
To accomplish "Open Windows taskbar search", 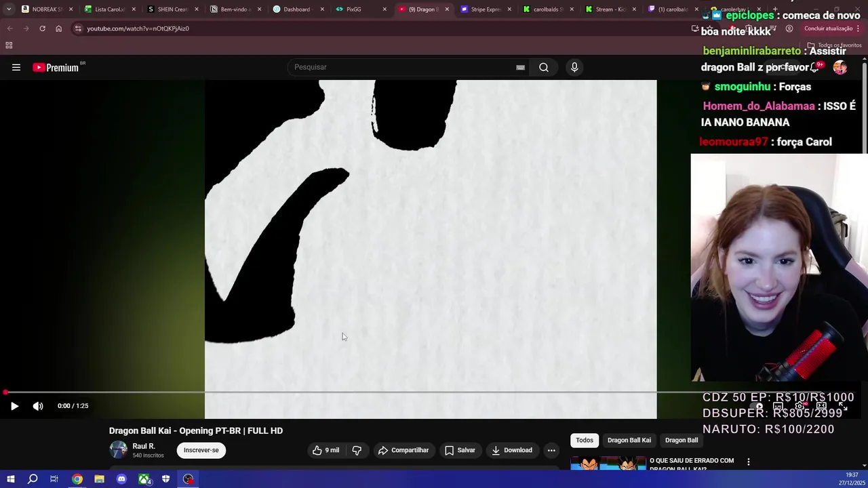I will click(33, 479).
